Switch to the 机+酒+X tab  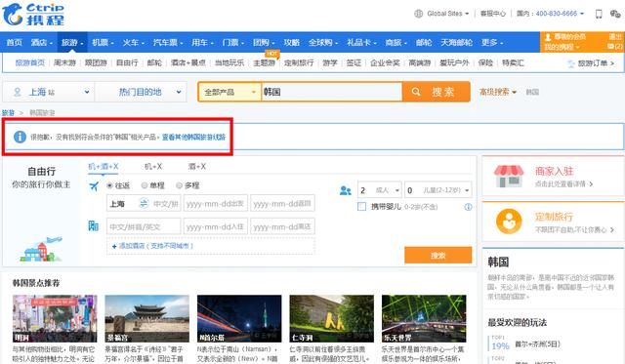point(104,167)
